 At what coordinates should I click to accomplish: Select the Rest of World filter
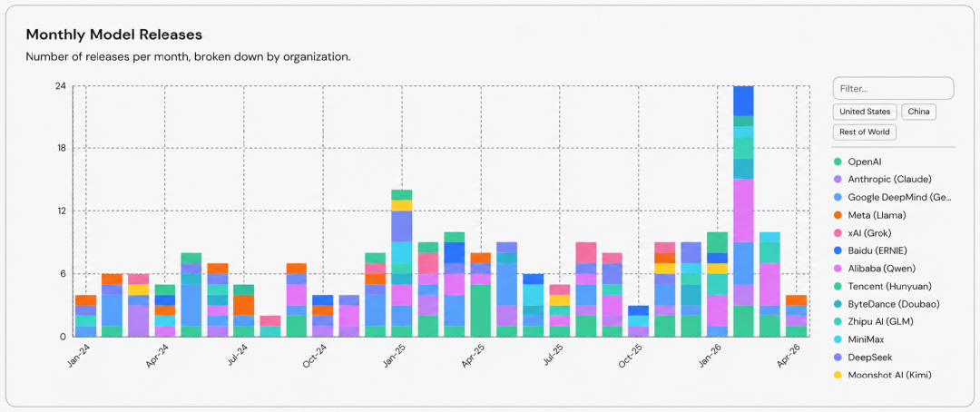[865, 132]
